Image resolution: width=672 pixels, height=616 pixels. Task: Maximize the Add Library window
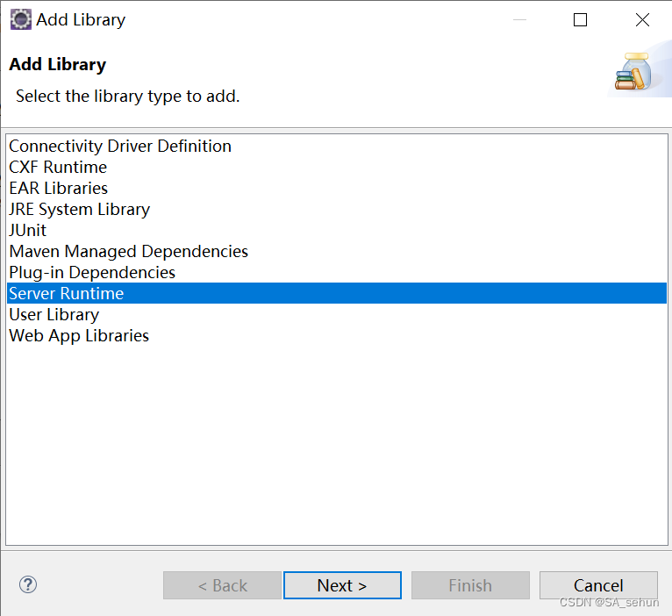tap(580, 20)
